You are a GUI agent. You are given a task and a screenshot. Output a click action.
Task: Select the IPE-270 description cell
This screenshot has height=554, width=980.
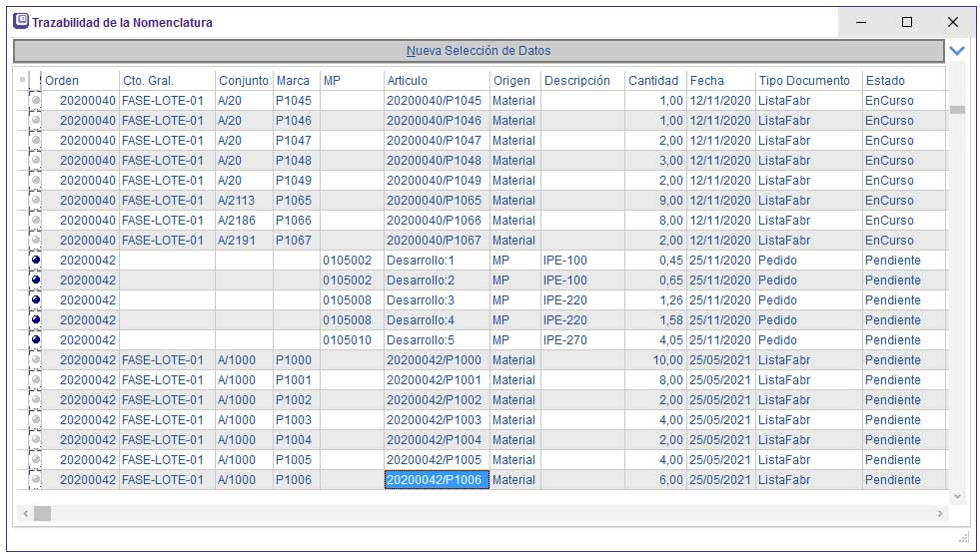(x=581, y=339)
